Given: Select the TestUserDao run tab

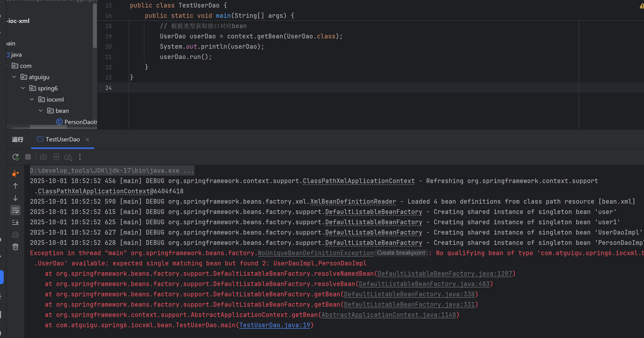Looking at the screenshot, I should (x=62, y=140).
